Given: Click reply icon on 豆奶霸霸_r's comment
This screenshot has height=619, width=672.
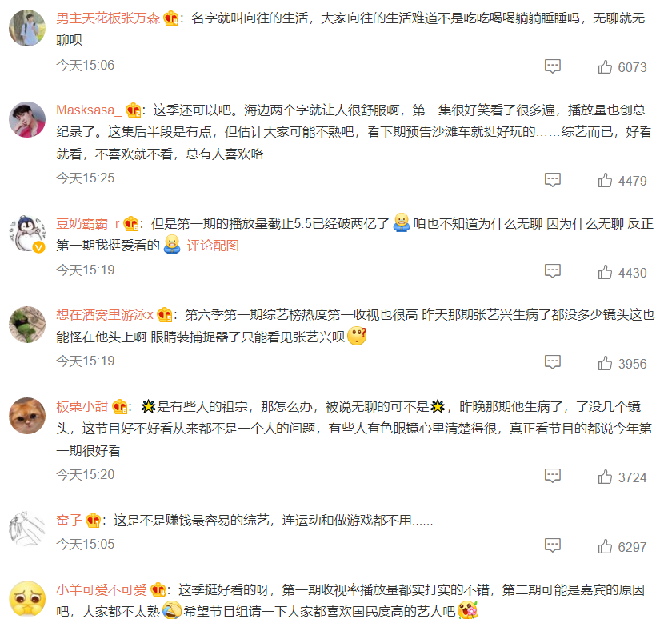Looking at the screenshot, I should coord(553,271).
